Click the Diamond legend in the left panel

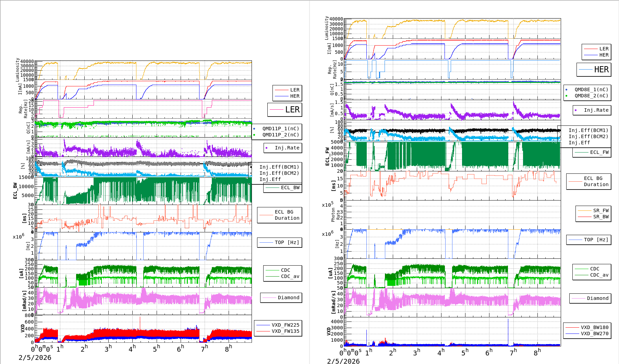tap(281, 298)
